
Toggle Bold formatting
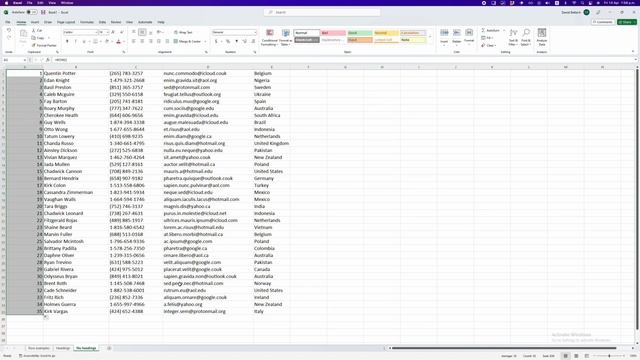(x=67, y=41)
